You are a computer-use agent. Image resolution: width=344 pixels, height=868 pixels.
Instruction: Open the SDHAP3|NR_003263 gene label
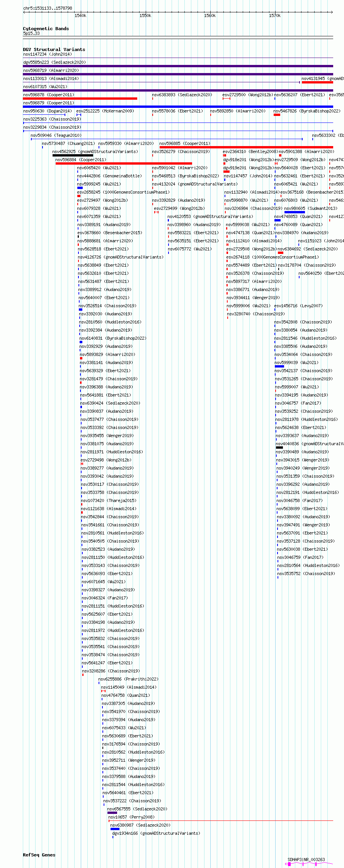306,859
